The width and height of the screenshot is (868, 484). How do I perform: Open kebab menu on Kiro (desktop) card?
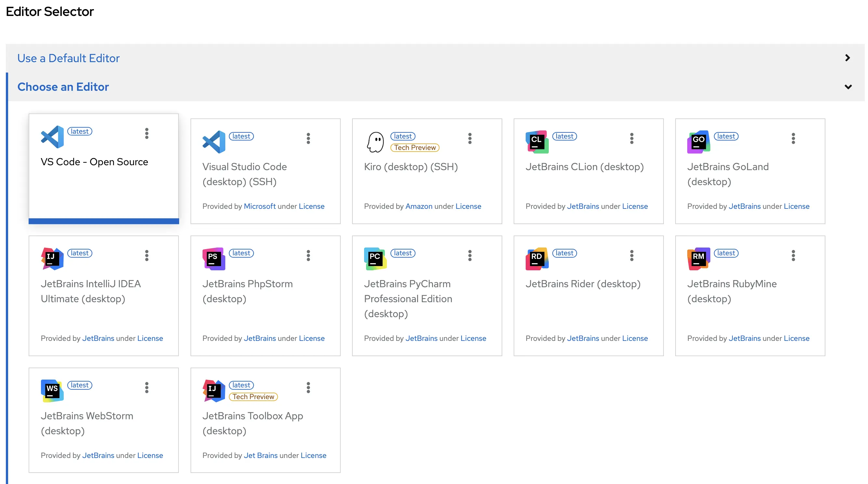tap(470, 139)
